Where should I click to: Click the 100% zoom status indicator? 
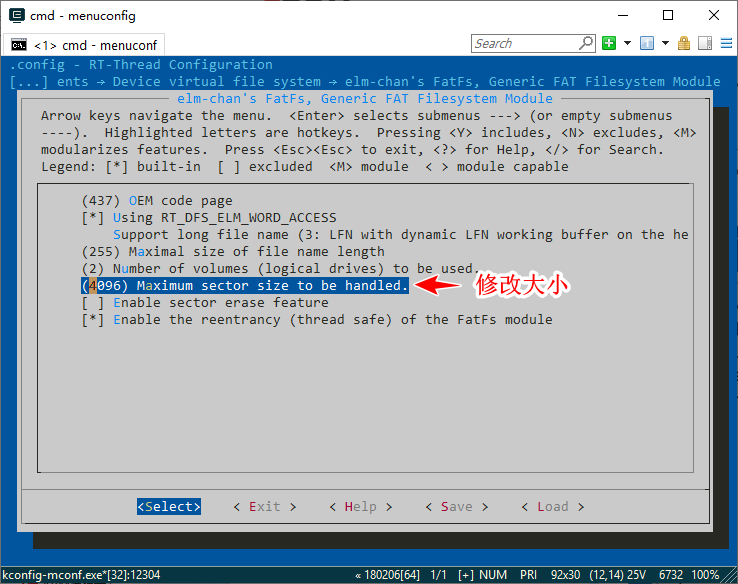pos(705,575)
